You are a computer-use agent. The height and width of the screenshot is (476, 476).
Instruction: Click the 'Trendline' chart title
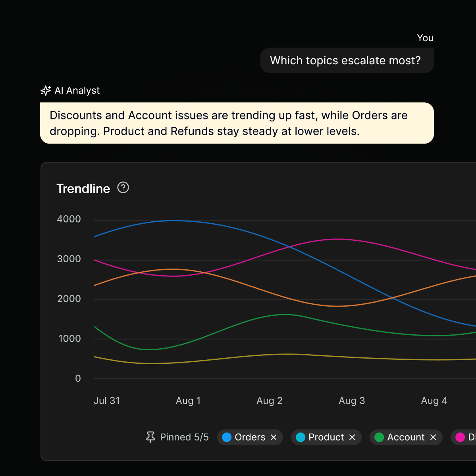click(x=83, y=188)
